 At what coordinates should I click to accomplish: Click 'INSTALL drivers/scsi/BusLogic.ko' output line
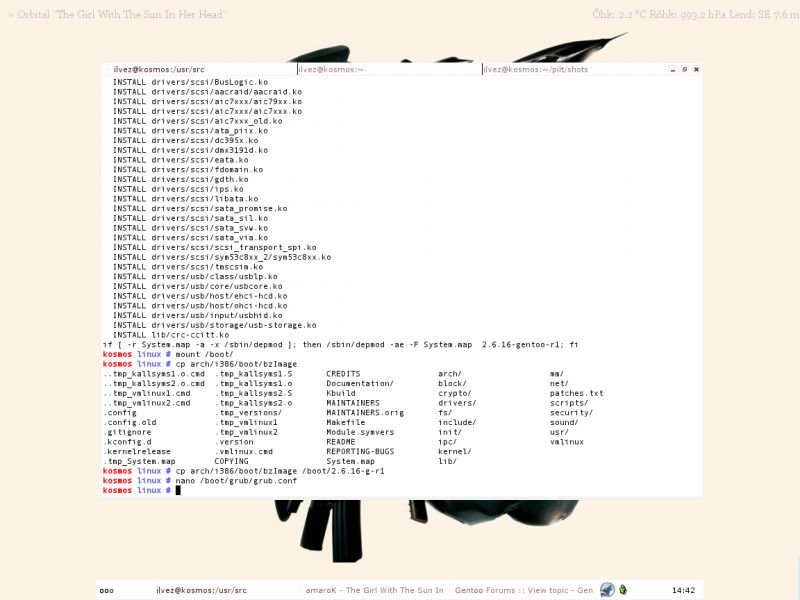click(x=190, y=82)
